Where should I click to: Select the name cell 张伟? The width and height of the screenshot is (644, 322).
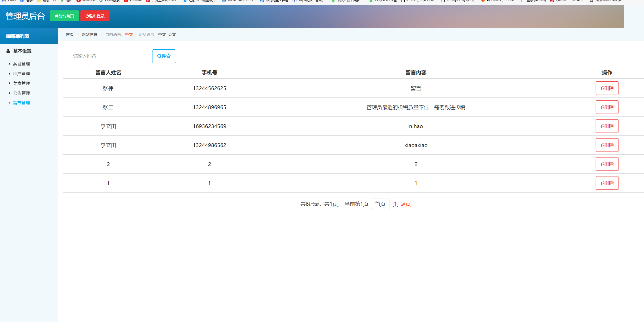108,88
